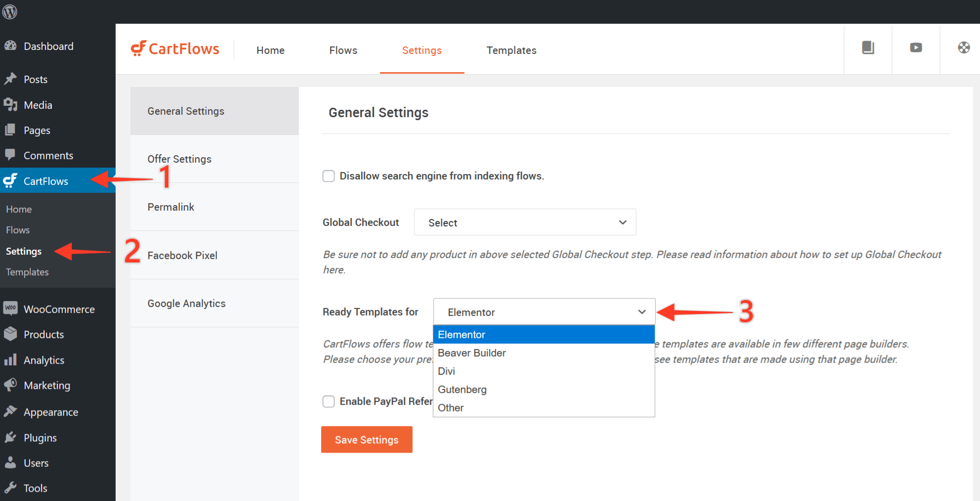Screen dimensions: 980x501
Task: Open the documentation book icon
Action: [x=868, y=48]
